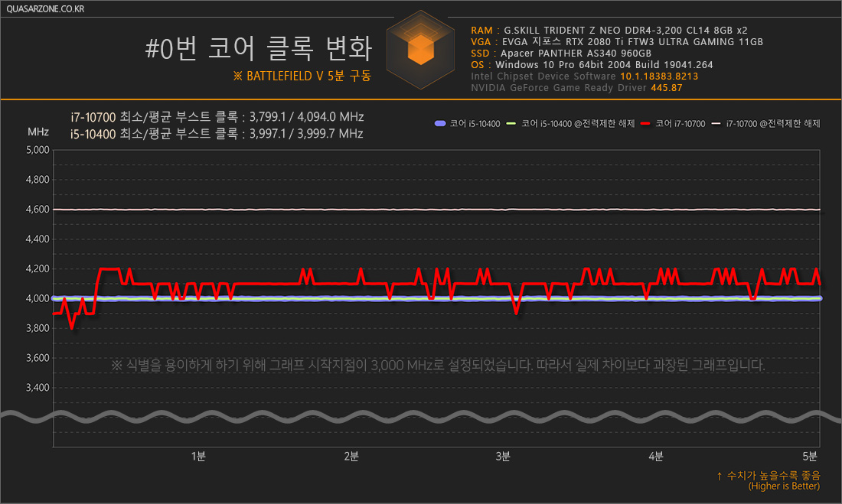Click chipset software version '10.1.18383.8213'
842x504 pixels.
[659, 76]
